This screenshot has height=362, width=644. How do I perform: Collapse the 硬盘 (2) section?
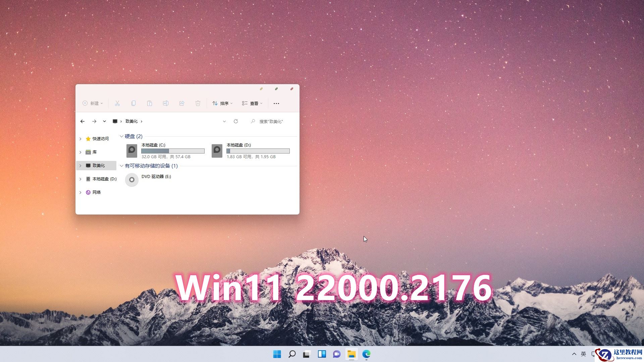click(x=121, y=136)
